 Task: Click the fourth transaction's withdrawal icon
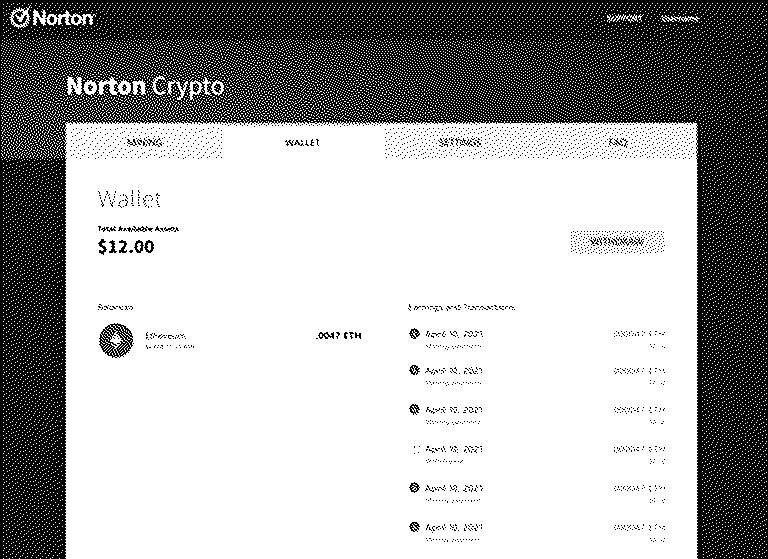click(417, 449)
